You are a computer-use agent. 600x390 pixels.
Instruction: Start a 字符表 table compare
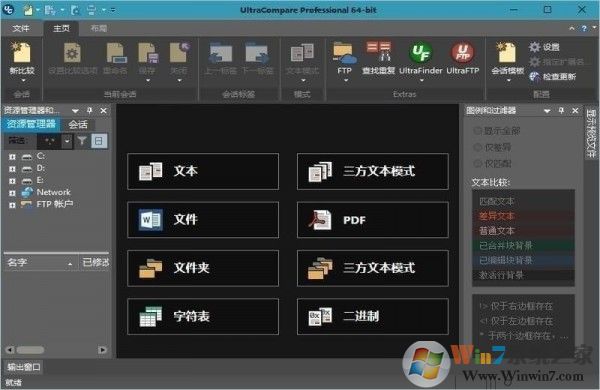pyautogui.click(x=203, y=317)
